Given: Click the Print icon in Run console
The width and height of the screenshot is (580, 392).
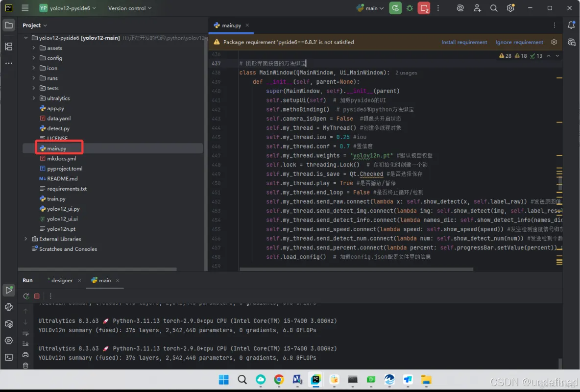Looking at the screenshot, I should coord(25,355).
